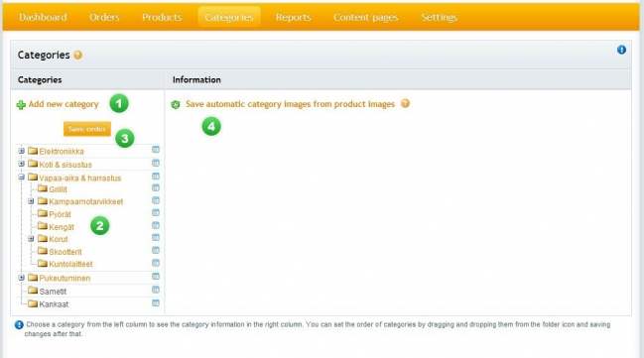Screen dimensions: 644x358
Task: Collapse the Vapaa-aika & harrastus category
Action: pos(22,177)
